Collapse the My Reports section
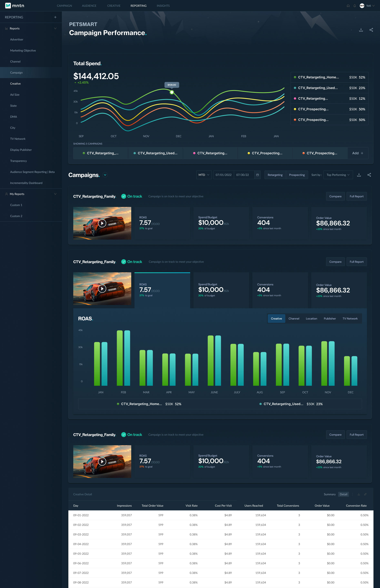The image size is (380, 588). pos(55,194)
